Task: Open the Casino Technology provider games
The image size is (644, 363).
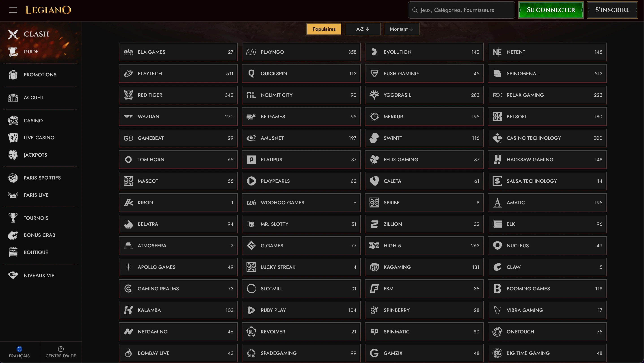Action: 547,138
